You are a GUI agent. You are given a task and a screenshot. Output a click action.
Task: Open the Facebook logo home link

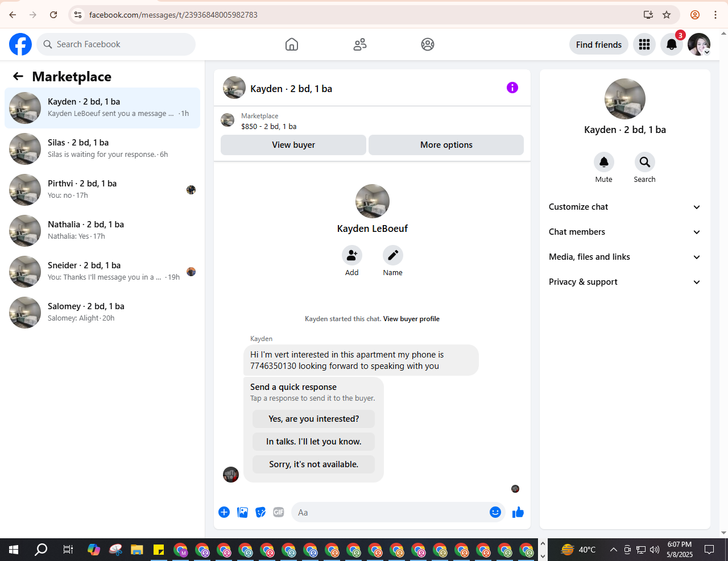[20, 44]
